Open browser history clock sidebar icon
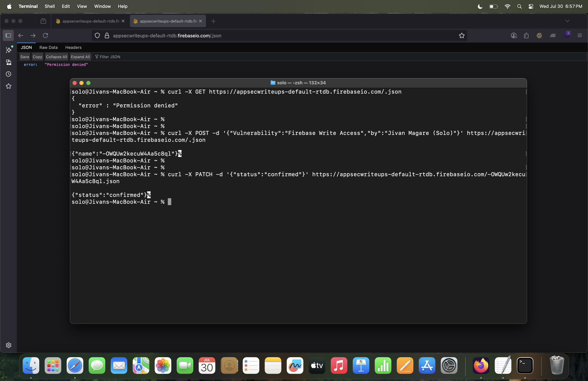Screen dimensions: 588x381 pos(9,74)
